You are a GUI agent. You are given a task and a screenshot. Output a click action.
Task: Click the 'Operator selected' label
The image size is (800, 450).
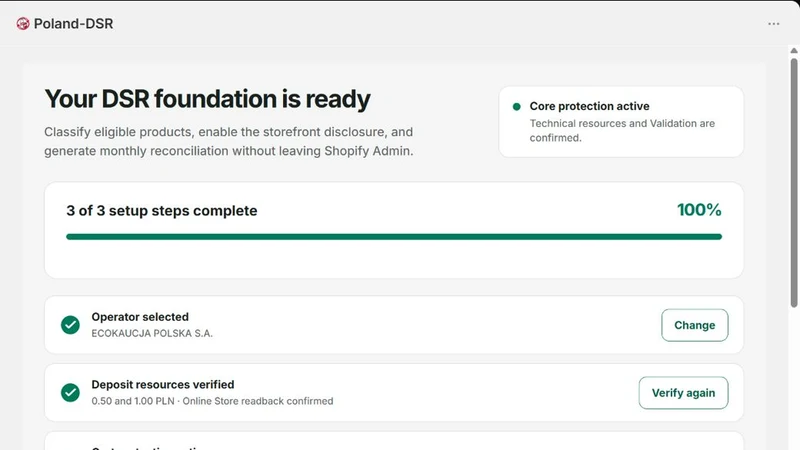(x=140, y=317)
